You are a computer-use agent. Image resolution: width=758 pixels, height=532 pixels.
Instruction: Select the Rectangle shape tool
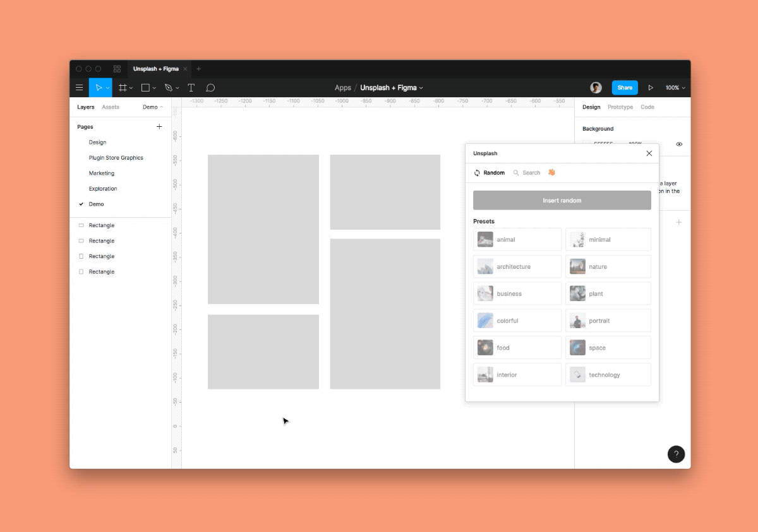point(145,88)
